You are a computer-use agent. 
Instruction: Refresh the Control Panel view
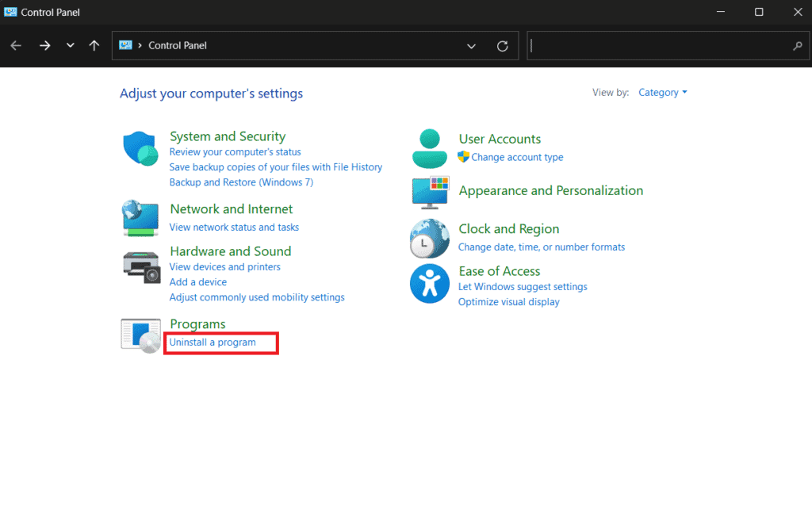[x=502, y=46]
